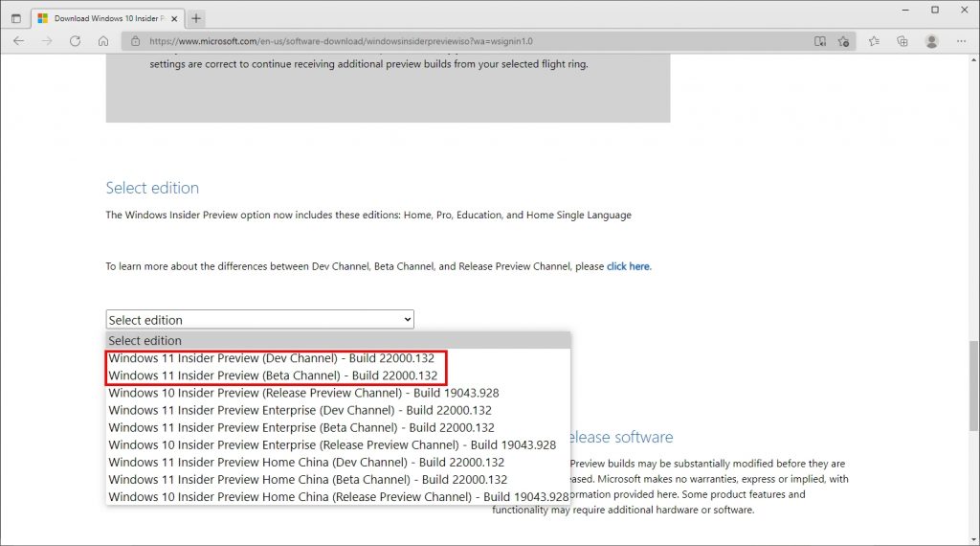Select Windows 11 Enterprise Dev Channel option
This screenshot has height=546, width=980.
[338, 410]
